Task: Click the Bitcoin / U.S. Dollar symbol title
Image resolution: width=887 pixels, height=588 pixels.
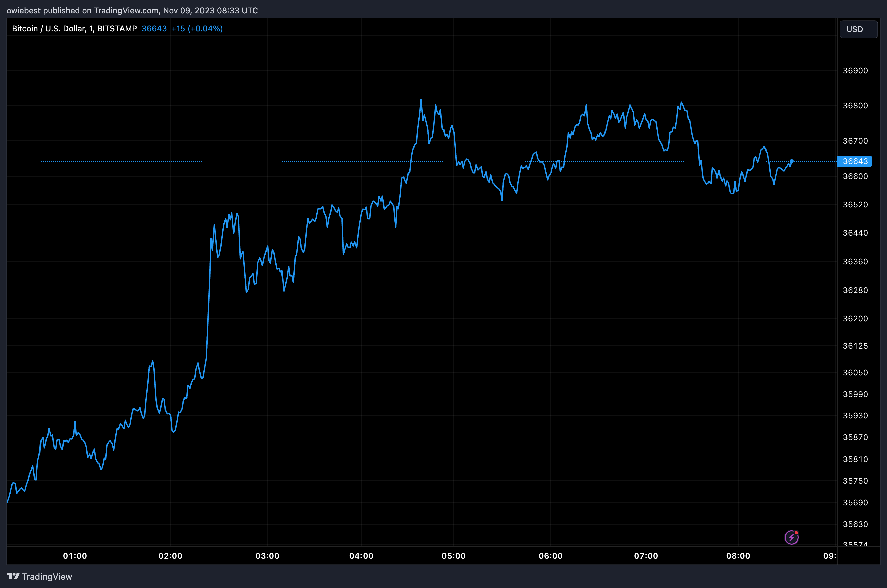Action: click(74, 29)
